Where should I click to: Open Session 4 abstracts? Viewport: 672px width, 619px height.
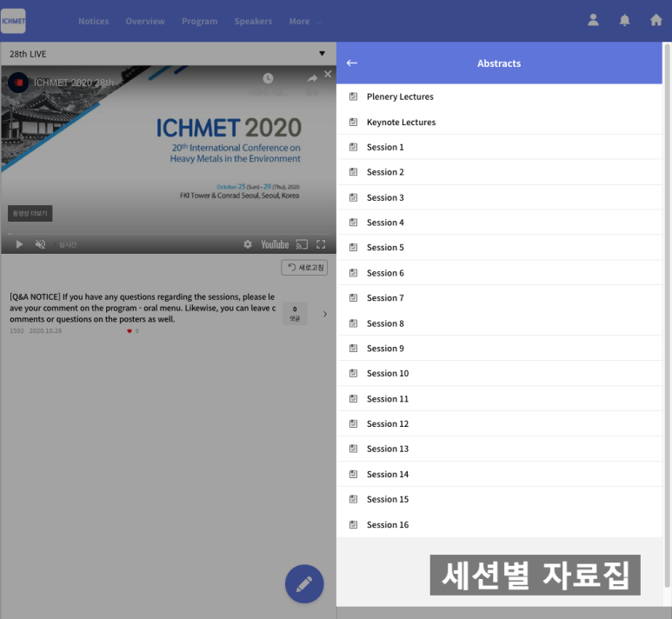(500, 223)
